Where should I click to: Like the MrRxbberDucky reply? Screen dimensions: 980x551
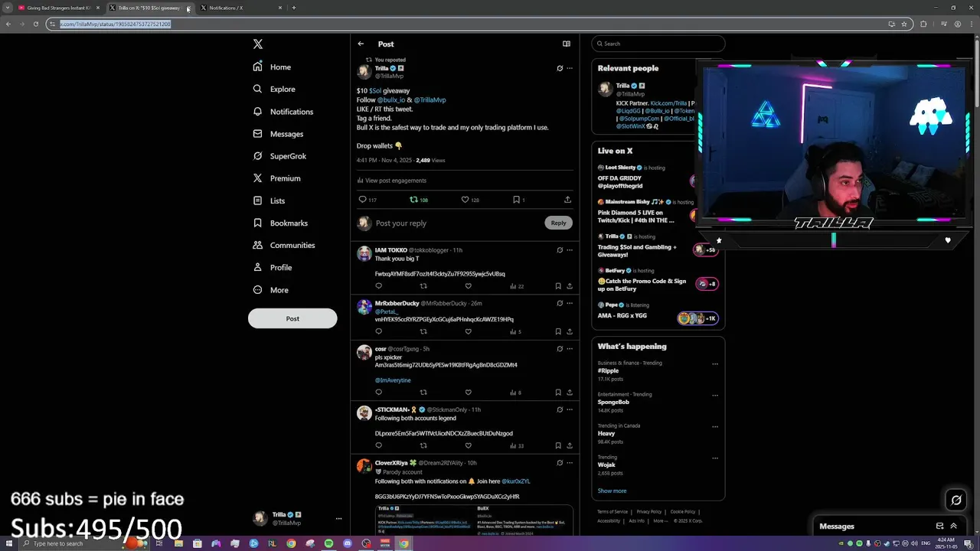point(469,331)
